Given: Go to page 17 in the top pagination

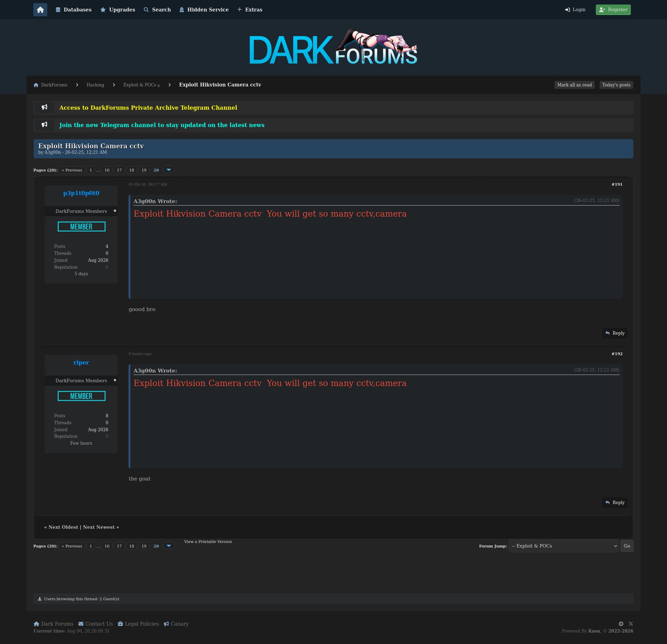Looking at the screenshot, I should pos(119,170).
